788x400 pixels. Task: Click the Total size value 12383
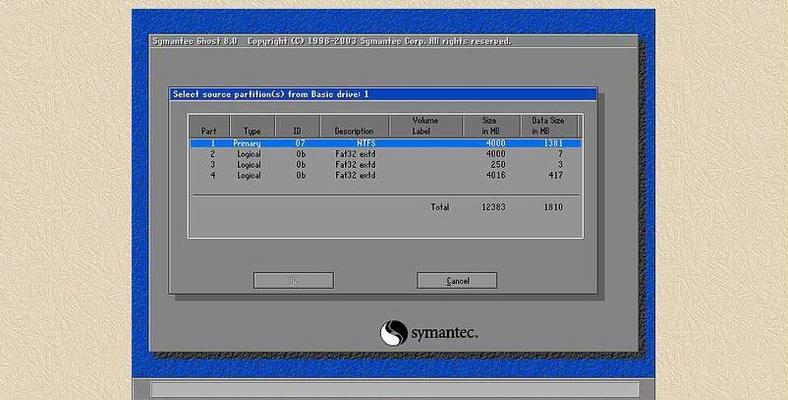coord(494,207)
